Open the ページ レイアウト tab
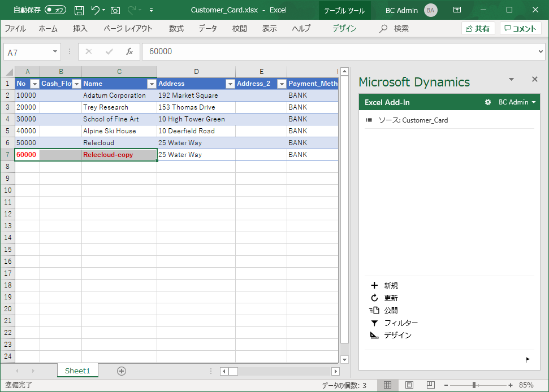 [128, 29]
